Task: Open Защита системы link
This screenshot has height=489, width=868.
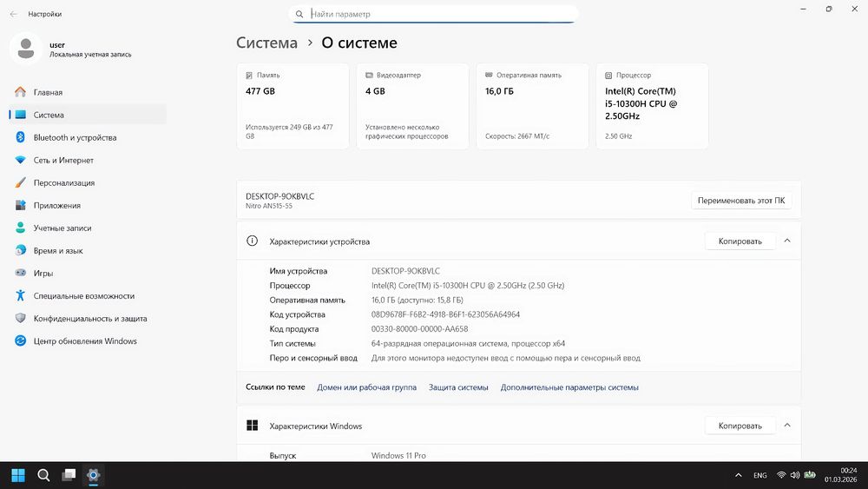Action: click(x=458, y=387)
